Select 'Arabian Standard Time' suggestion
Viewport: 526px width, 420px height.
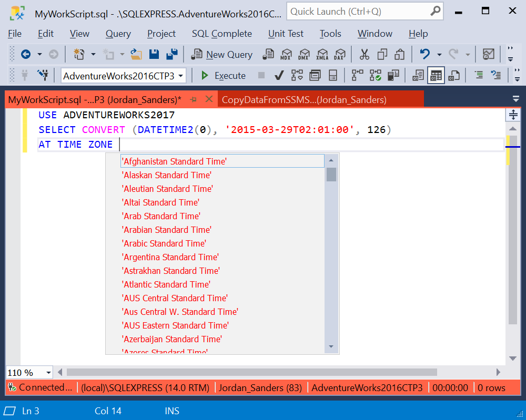click(x=166, y=230)
